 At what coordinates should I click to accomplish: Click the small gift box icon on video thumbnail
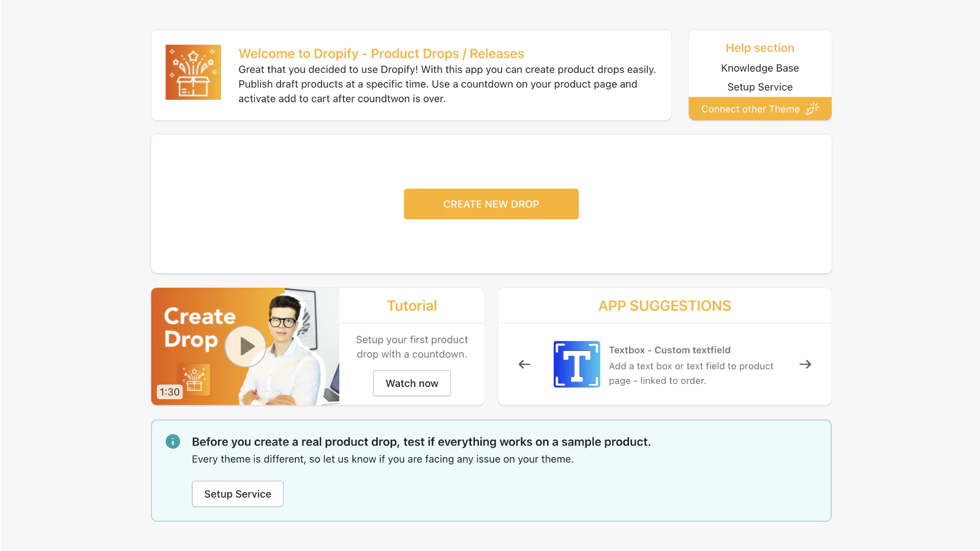[x=194, y=379]
